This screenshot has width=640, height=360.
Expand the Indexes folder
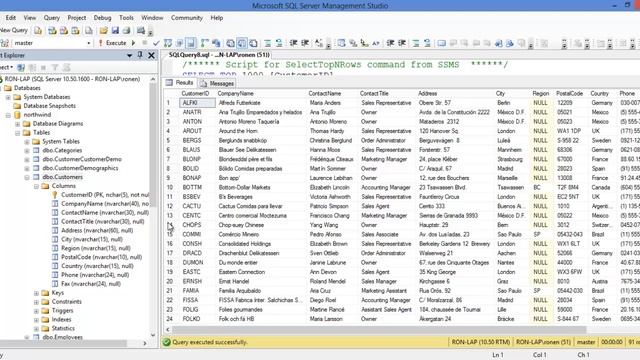point(36,320)
